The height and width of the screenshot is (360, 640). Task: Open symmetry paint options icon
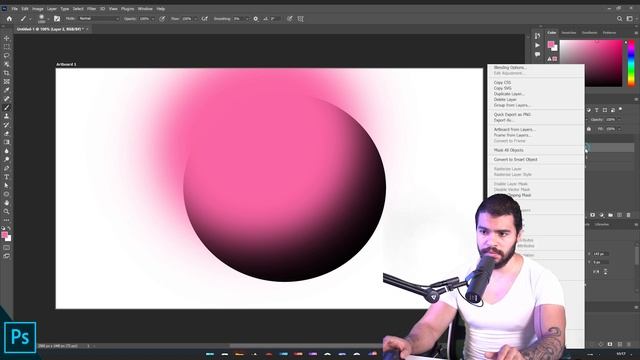[301, 19]
